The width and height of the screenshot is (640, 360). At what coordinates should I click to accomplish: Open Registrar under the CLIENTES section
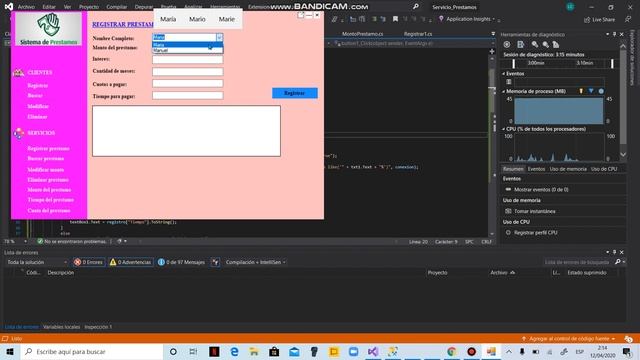coord(38,85)
